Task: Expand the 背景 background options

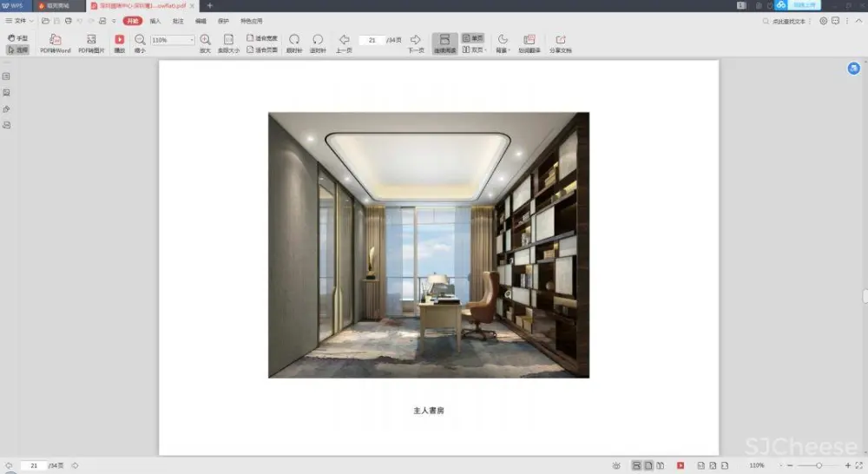Action: [503, 43]
